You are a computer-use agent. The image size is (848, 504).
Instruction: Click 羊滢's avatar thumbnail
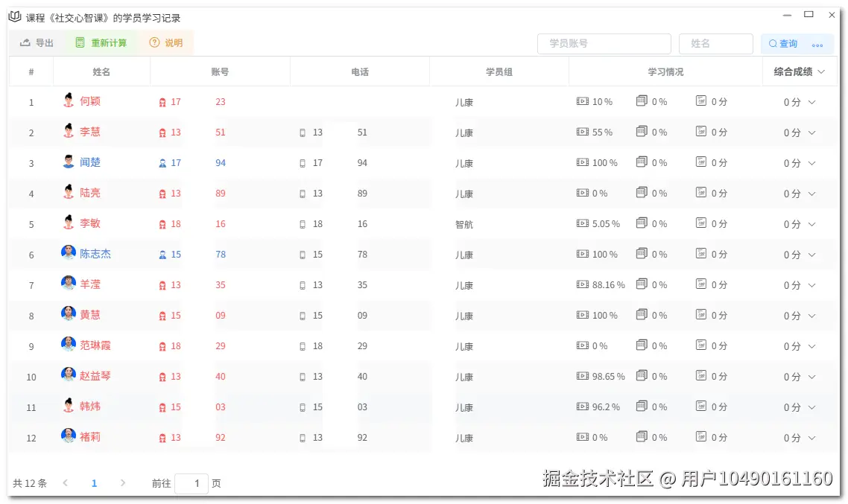tap(68, 283)
